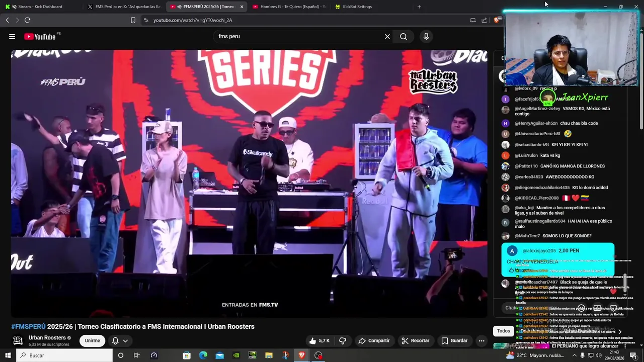Image resolution: width=644 pixels, height=362 pixels.
Task: Click the Brave browser taskbar icon
Action: coord(301,355)
